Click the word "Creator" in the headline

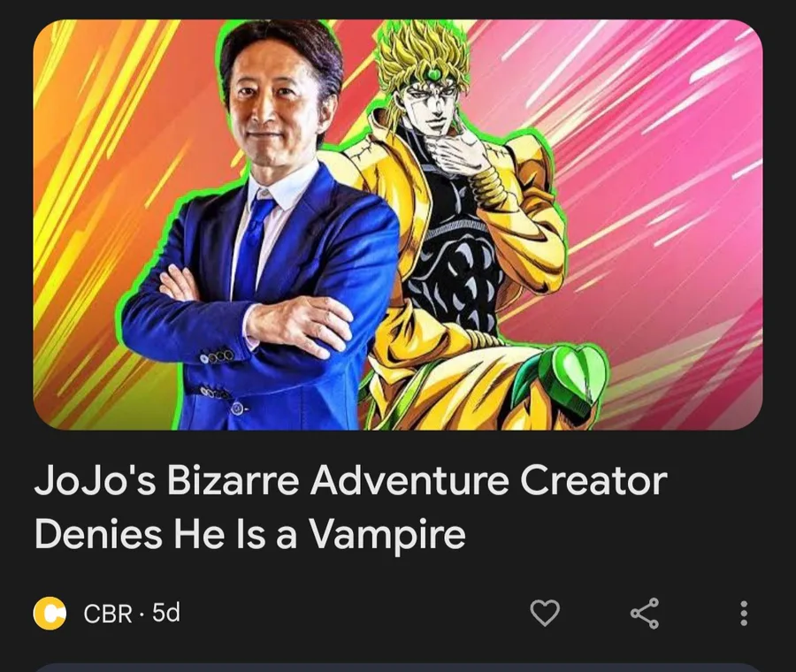[x=593, y=481]
